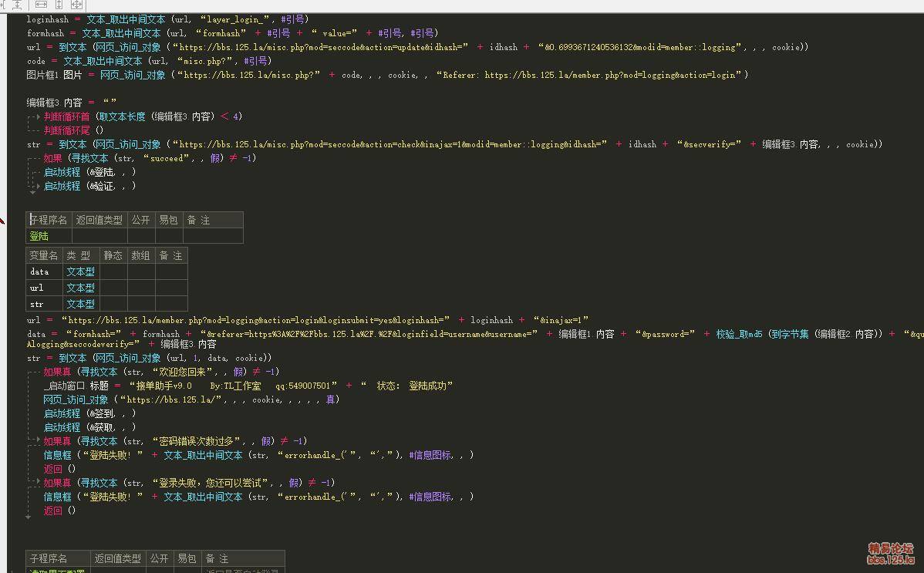Click the 校验_取md5 function call
Viewport: 924px width, 573px height.
(740, 334)
